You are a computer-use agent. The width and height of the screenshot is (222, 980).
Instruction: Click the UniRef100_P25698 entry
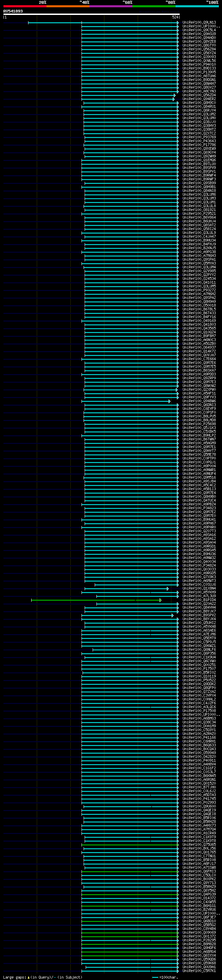click(199, 424)
